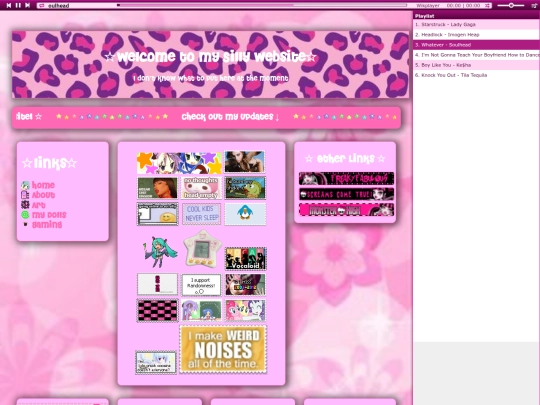Open Screams Come True banner link
This screenshot has height=405, width=540.
346,194
